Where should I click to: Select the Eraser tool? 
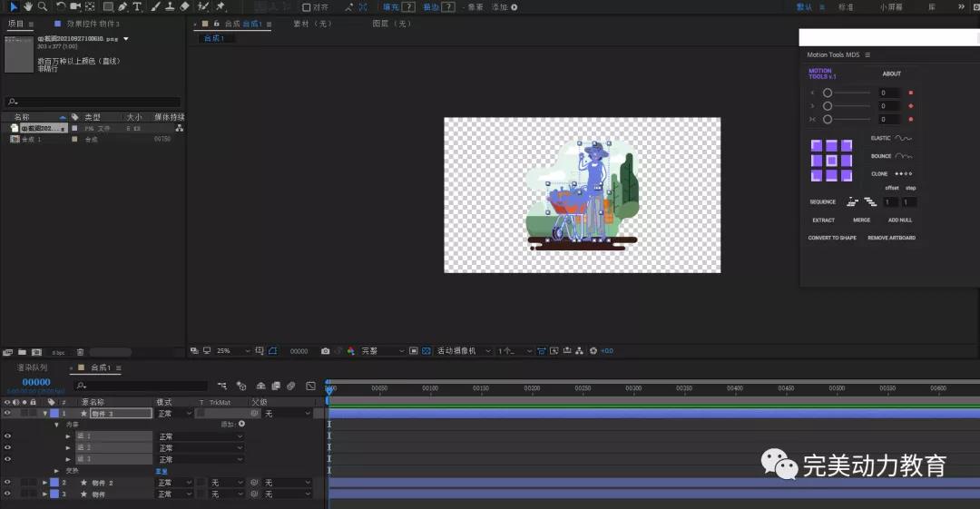coord(185,6)
